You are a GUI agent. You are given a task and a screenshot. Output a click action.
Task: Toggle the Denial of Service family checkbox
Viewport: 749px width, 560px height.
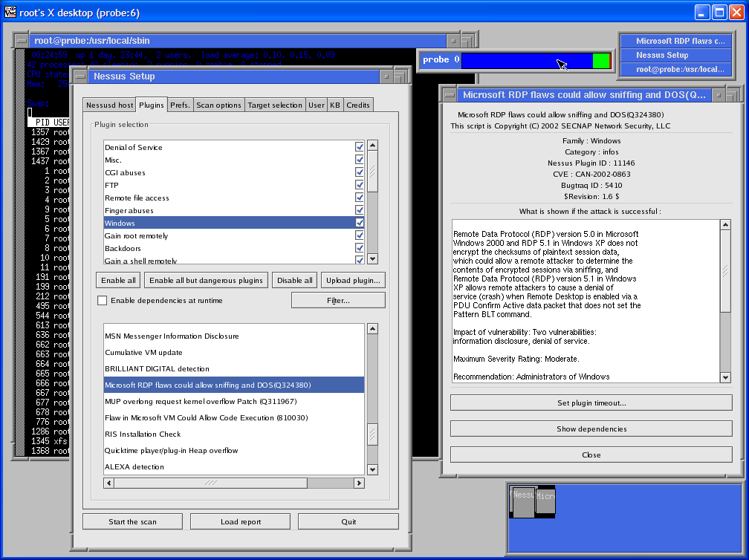pyautogui.click(x=359, y=147)
